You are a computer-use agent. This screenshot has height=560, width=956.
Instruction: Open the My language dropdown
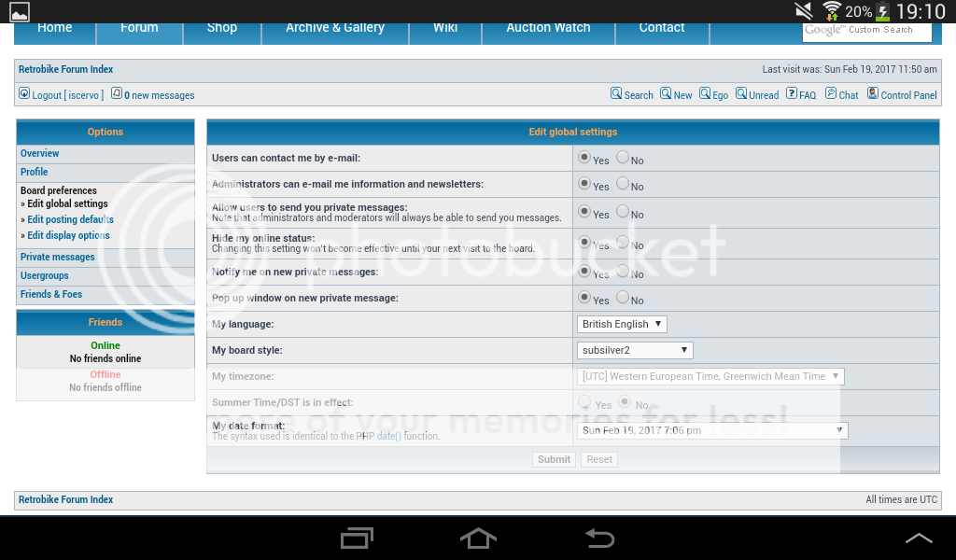pyautogui.click(x=622, y=324)
